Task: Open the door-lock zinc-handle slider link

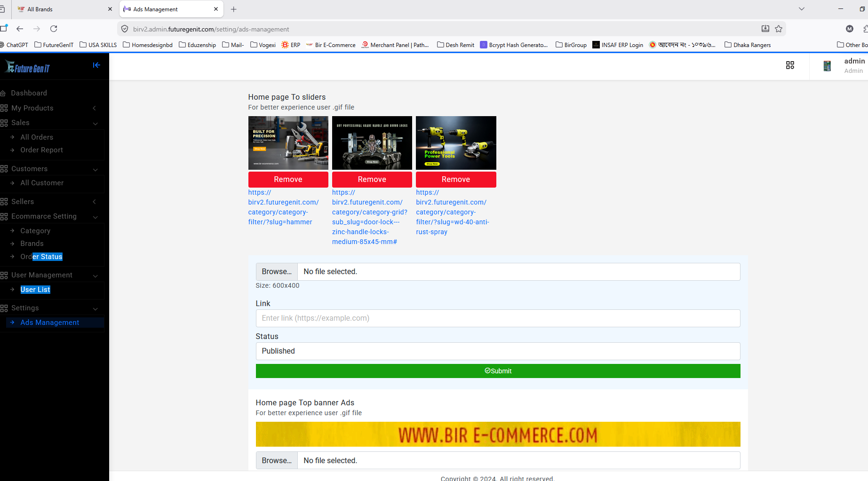Action: pyautogui.click(x=370, y=217)
